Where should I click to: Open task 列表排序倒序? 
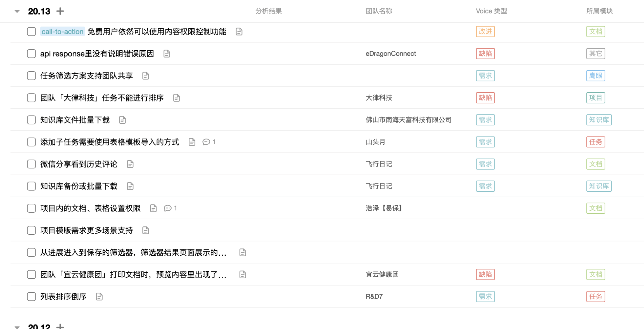click(63, 297)
